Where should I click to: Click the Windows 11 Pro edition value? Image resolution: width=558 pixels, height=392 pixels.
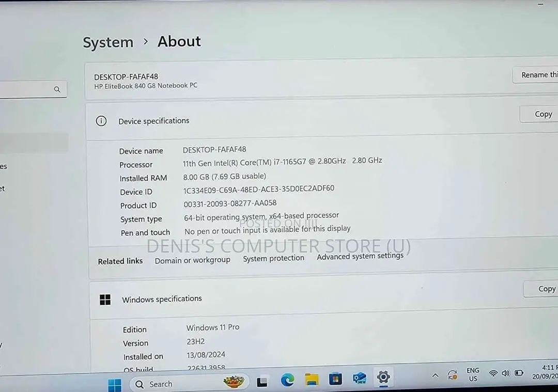213,327
